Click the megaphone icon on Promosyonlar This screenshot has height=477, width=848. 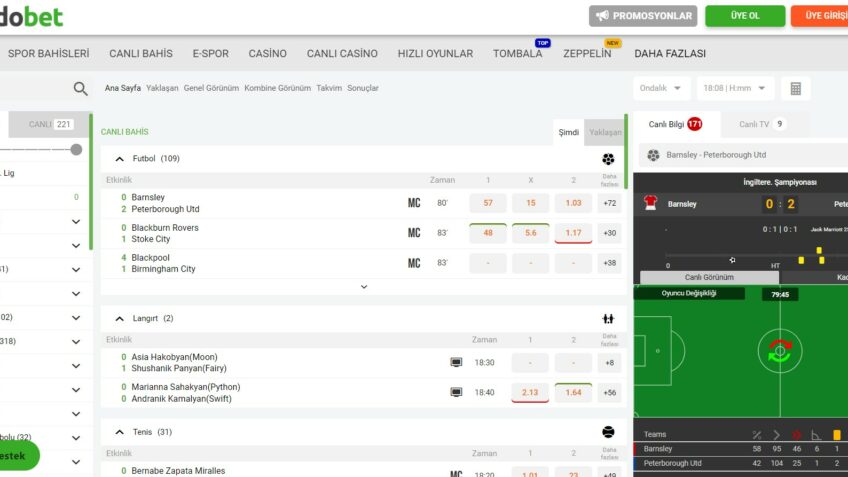click(x=602, y=16)
